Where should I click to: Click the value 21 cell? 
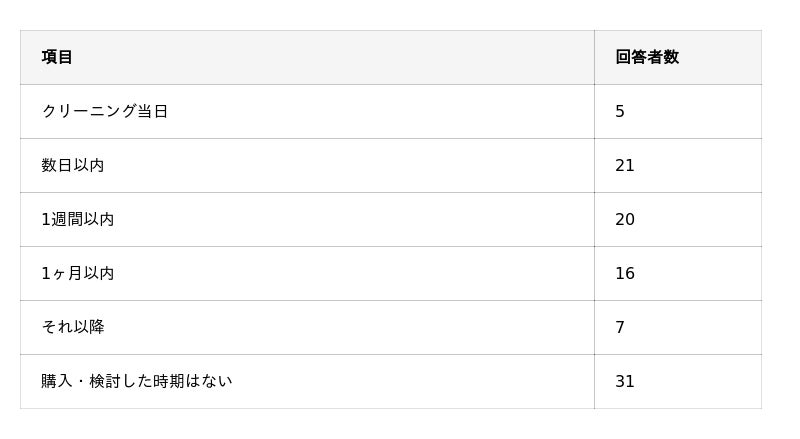tap(625, 166)
